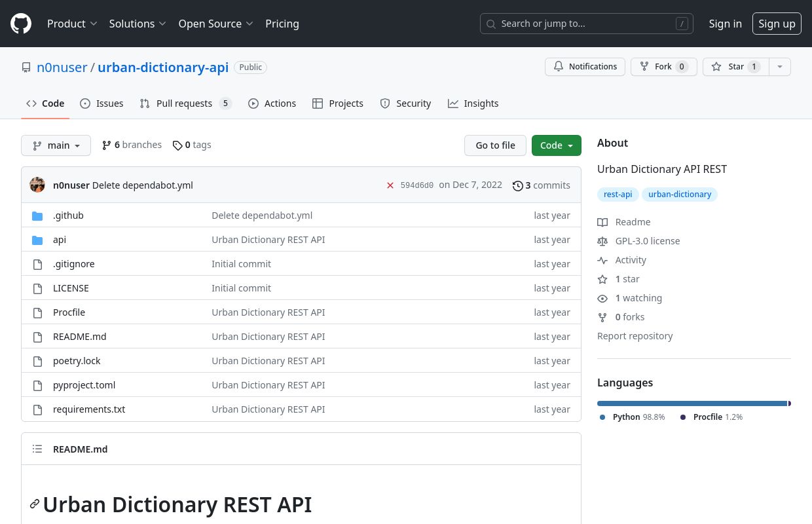
Task: Click Report repository link
Action: pyautogui.click(x=635, y=336)
